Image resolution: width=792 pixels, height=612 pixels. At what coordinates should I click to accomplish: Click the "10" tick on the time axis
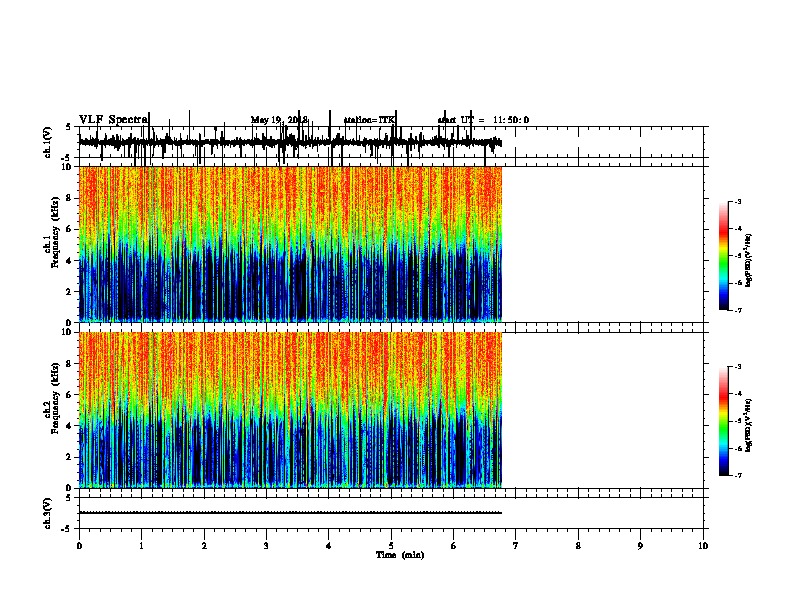pos(703,546)
